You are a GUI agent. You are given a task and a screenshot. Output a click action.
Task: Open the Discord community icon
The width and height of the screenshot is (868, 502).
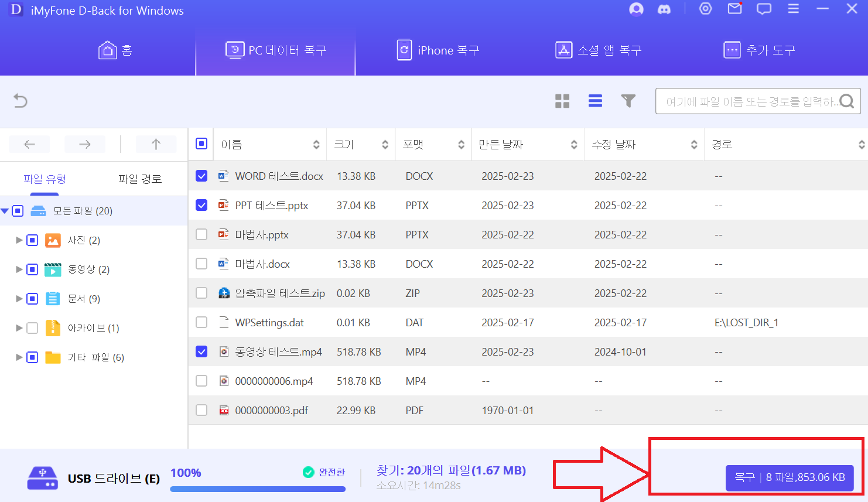664,9
